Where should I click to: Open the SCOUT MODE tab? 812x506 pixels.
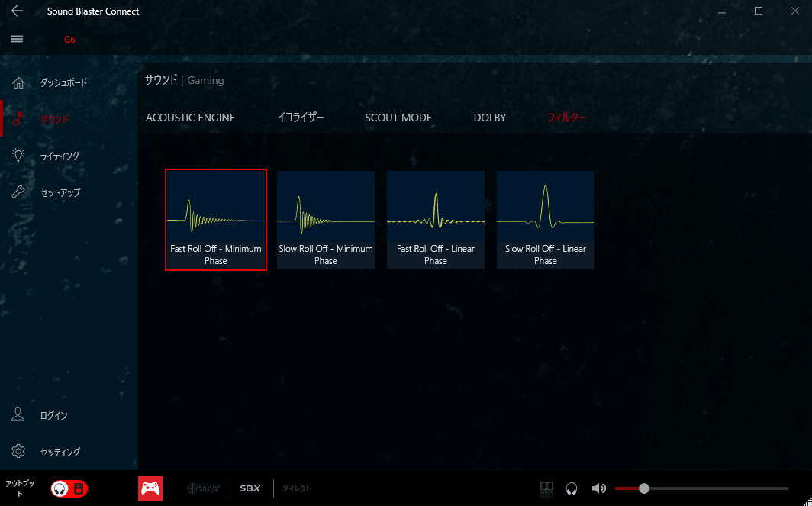click(x=398, y=118)
